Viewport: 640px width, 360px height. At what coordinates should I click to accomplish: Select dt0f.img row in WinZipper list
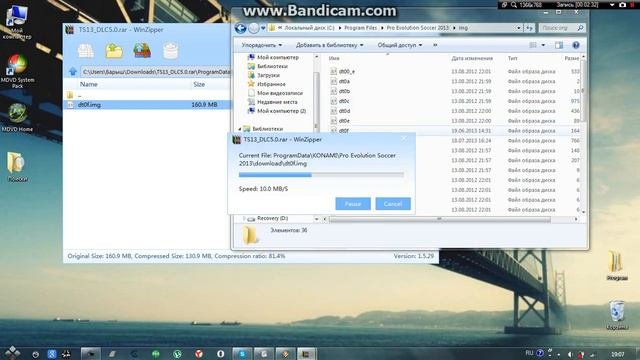[147, 105]
